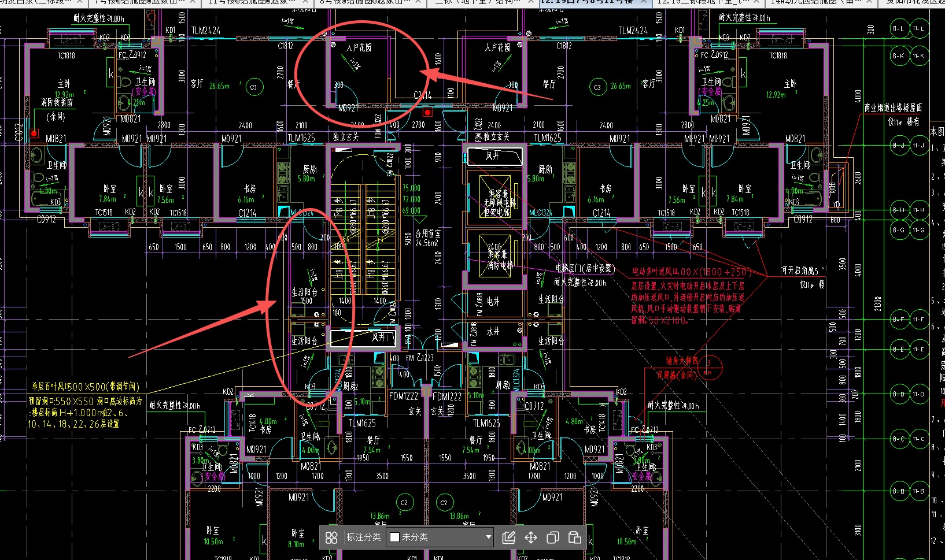Select the red 电动多叶送风口 annotation
Image resolution: width=945 pixels, height=560 pixels.
(x=691, y=272)
